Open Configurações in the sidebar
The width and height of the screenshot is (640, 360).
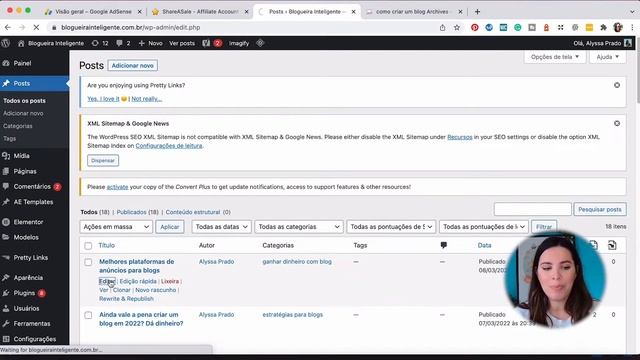coord(34,339)
